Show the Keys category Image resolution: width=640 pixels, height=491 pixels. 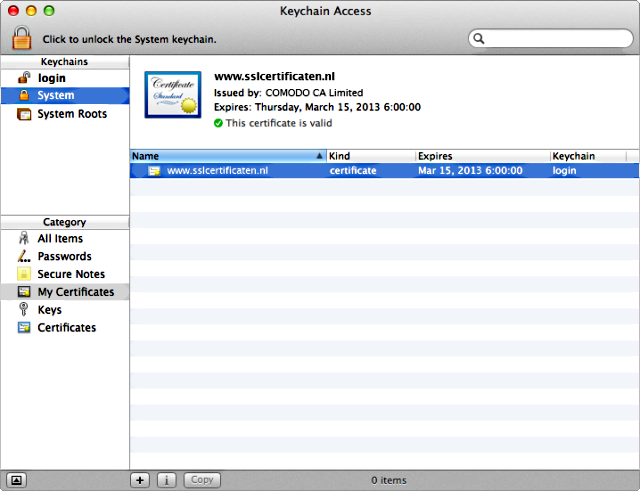[x=65, y=310]
